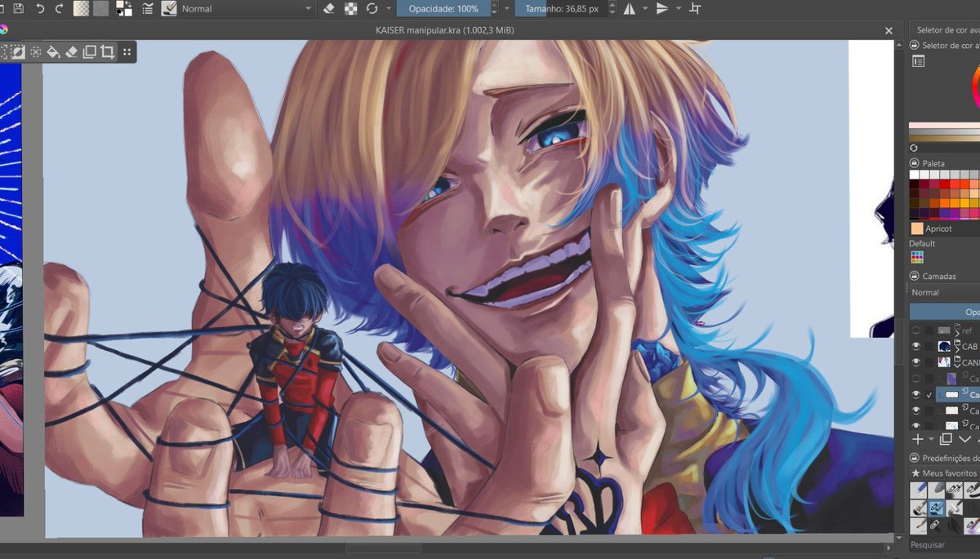980x559 pixels.
Task: Lock the Predefinições do pincel docker
Action: (x=914, y=458)
